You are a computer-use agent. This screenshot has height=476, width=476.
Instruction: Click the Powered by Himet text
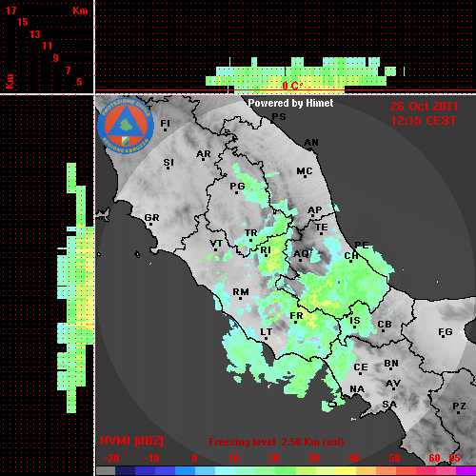290,103
